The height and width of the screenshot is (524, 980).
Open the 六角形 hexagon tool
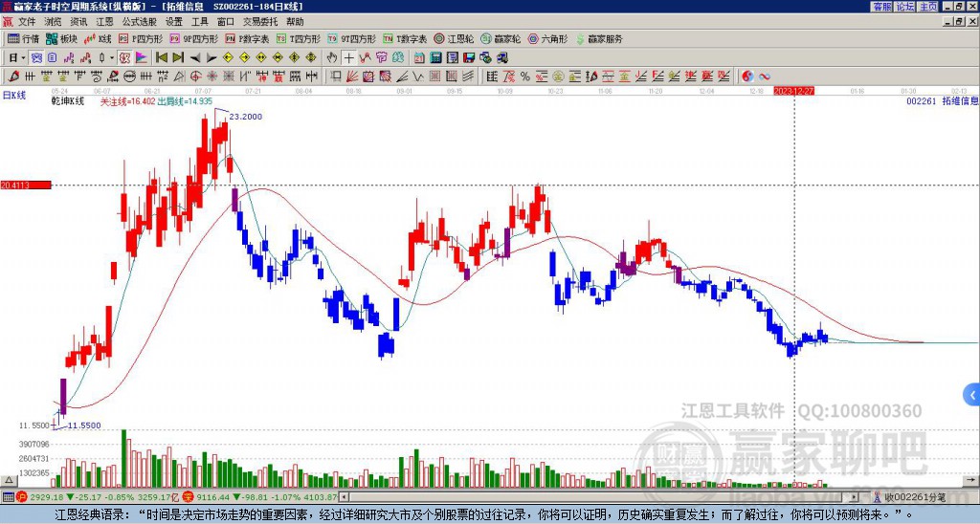point(547,38)
